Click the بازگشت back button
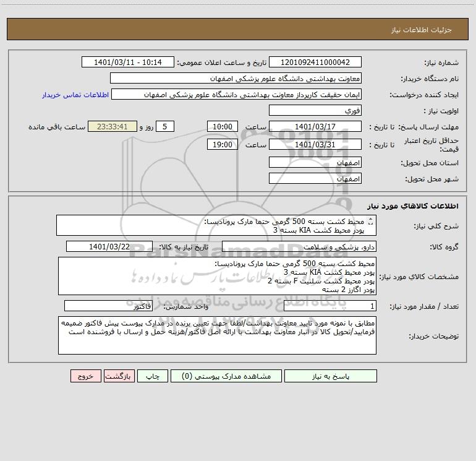 [119, 376]
